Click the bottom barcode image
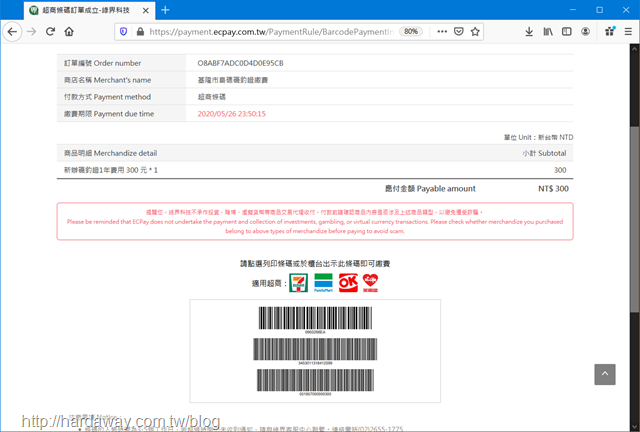The width and height of the screenshot is (640, 432). tap(315, 382)
